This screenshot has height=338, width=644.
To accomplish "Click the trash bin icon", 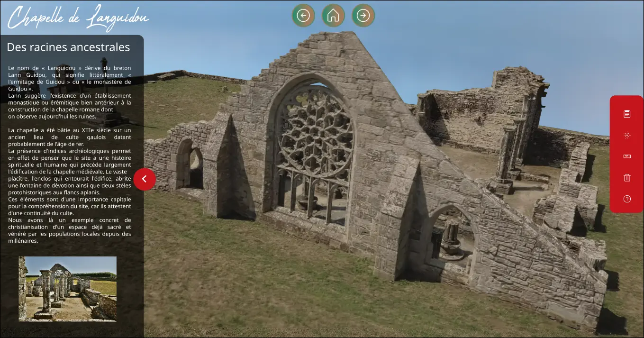I will (627, 178).
